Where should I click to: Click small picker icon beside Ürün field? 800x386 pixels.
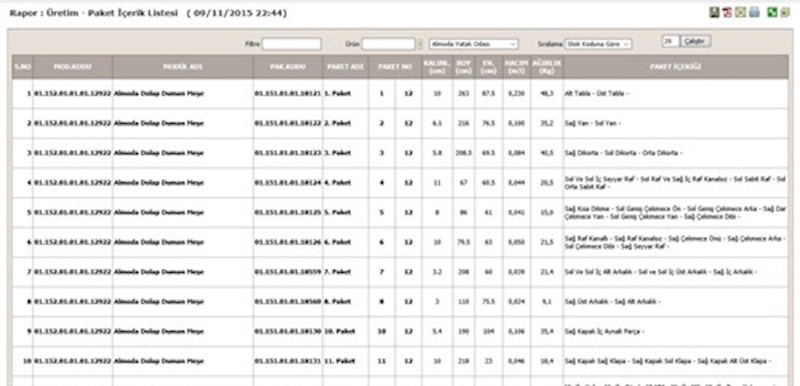click(420, 44)
